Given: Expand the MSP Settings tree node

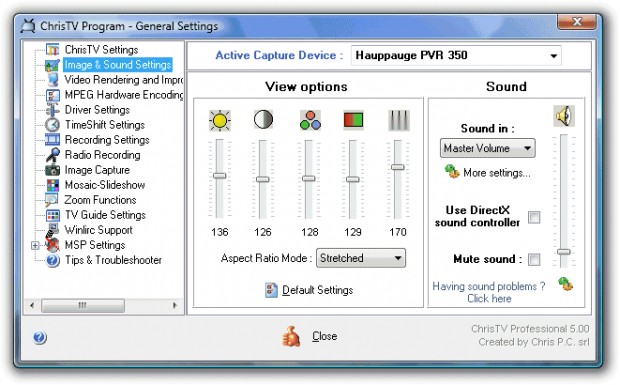Looking at the screenshot, I should (x=35, y=245).
